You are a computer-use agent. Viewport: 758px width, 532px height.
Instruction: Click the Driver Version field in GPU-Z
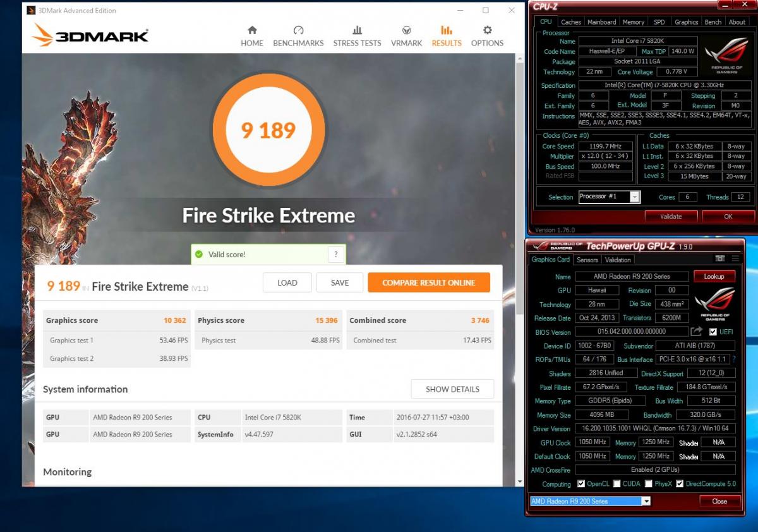point(655,428)
